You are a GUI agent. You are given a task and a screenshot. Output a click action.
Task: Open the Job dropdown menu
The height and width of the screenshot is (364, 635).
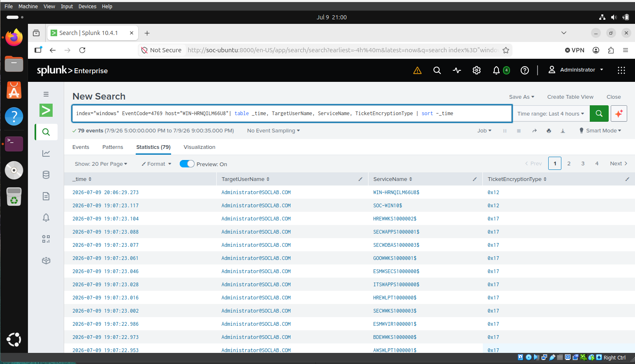click(x=484, y=131)
